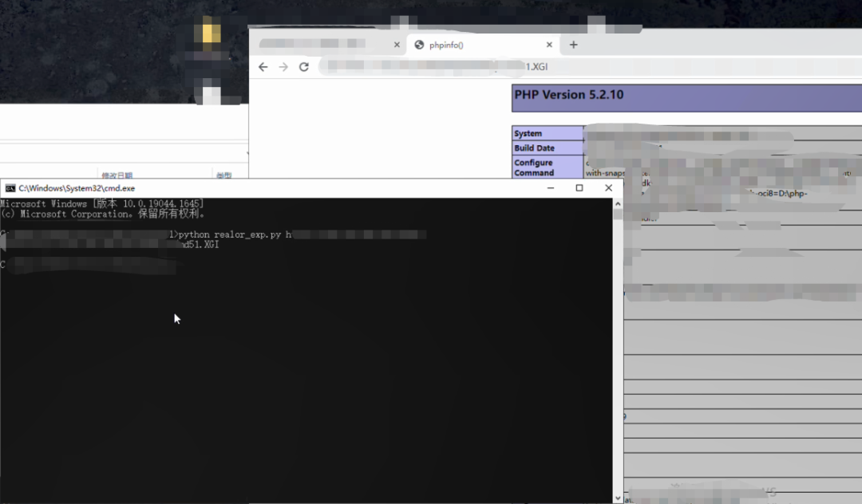Click the cmd.exe window title text

pos(77,188)
